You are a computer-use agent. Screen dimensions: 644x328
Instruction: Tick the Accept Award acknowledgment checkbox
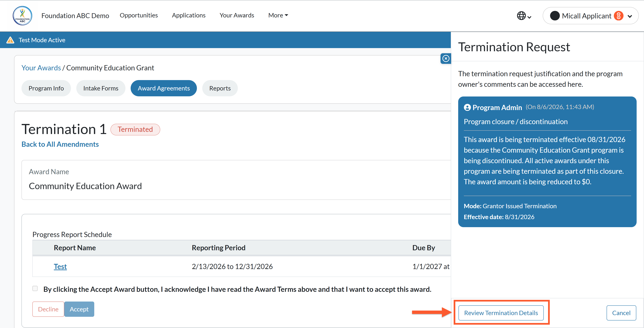pyautogui.click(x=35, y=288)
